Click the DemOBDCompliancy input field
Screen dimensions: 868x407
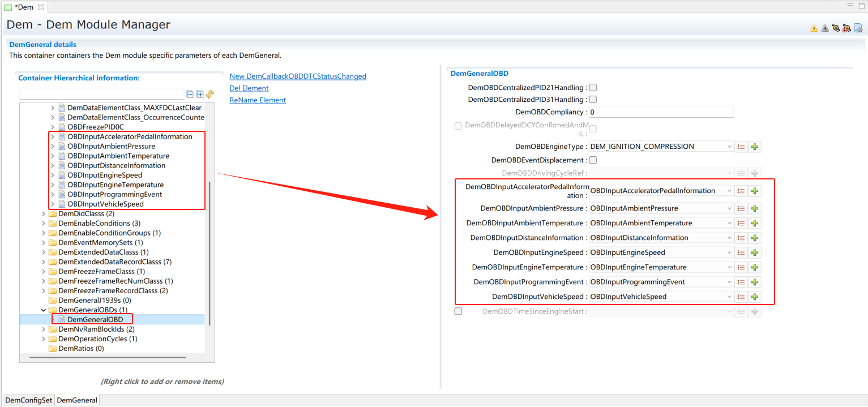tap(660, 112)
